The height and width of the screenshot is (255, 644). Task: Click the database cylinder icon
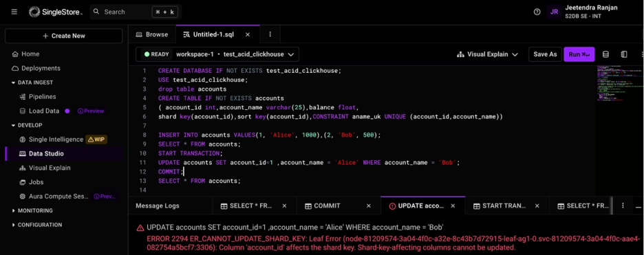click(605, 54)
